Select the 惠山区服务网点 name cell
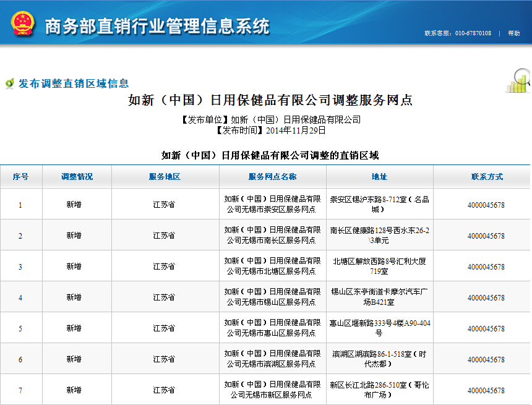The image size is (532, 405). coord(272,328)
